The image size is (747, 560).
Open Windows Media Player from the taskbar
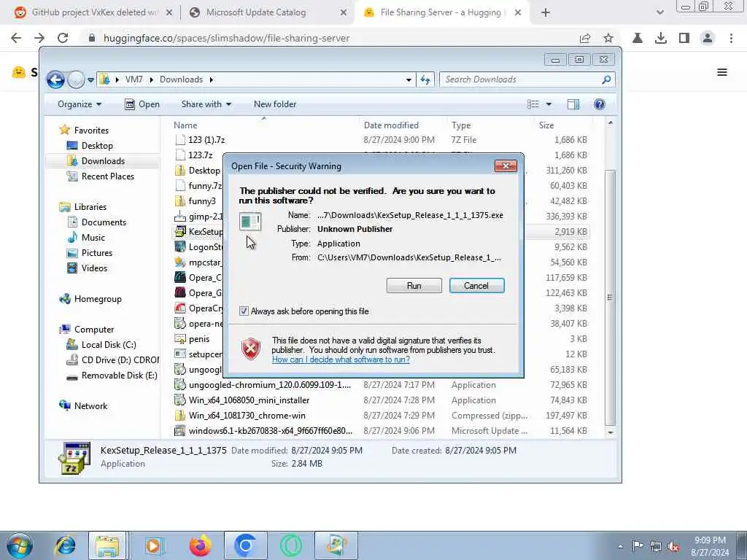(x=153, y=545)
